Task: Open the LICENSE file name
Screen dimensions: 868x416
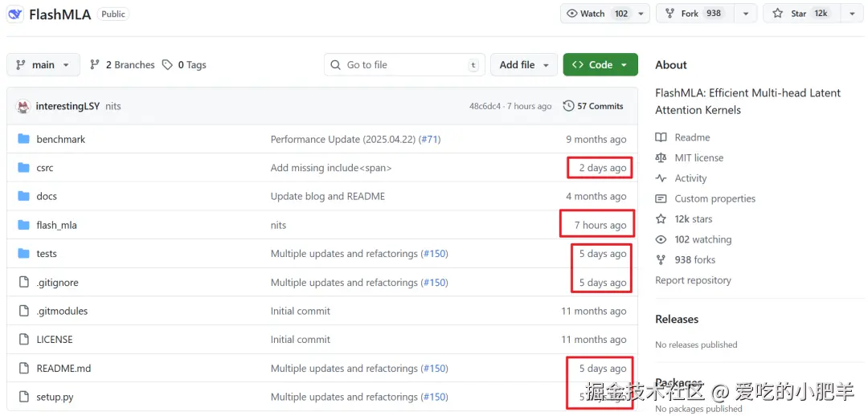Action: coord(55,341)
